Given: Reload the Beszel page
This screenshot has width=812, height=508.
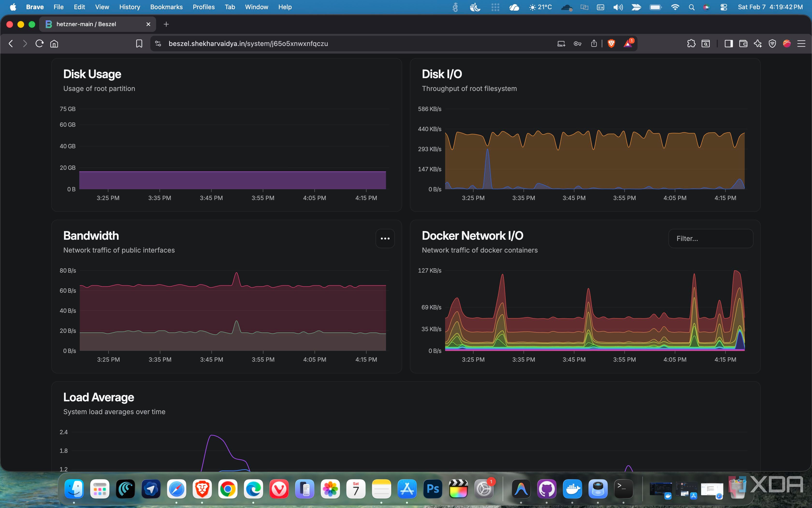Looking at the screenshot, I should tap(39, 44).
